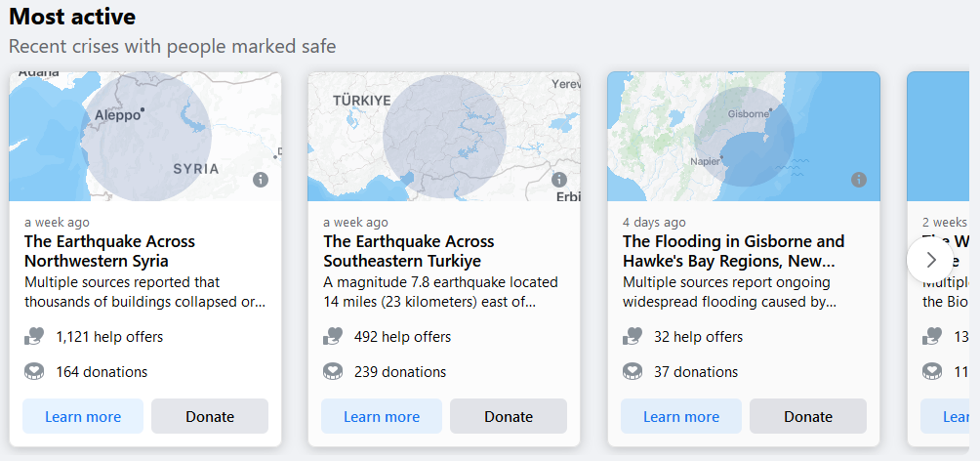980x461 pixels.
Task: Learn more about Gisborne flooding
Action: (x=681, y=416)
